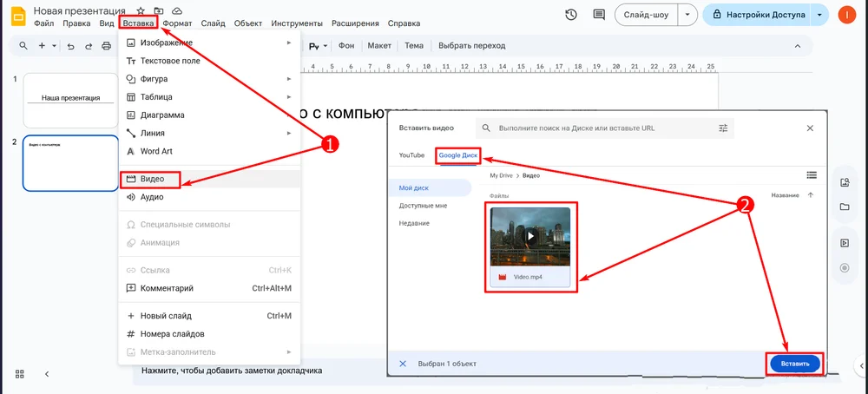868x394 pixels.
Task: Deselect the chosen object with X icon
Action: coord(402,364)
